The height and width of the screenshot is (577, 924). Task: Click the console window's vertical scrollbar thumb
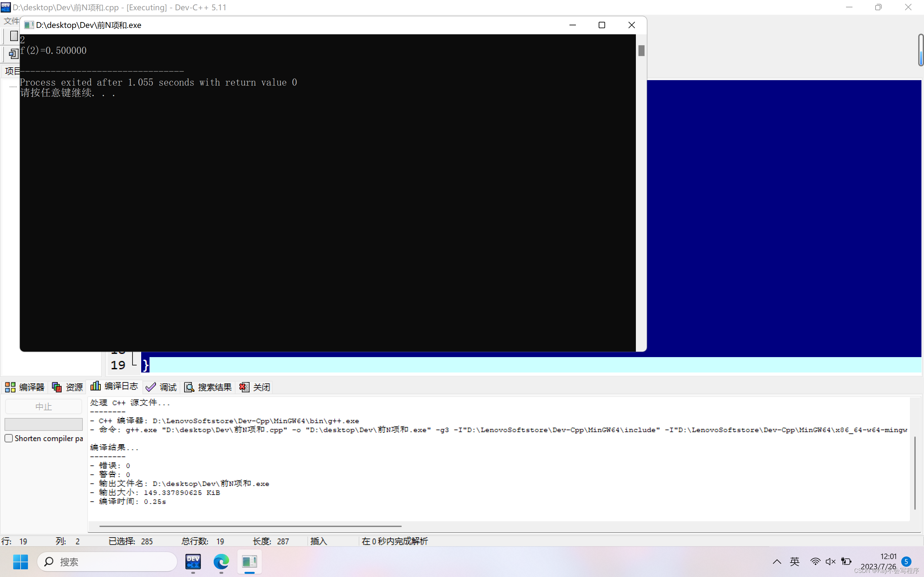pyautogui.click(x=641, y=50)
